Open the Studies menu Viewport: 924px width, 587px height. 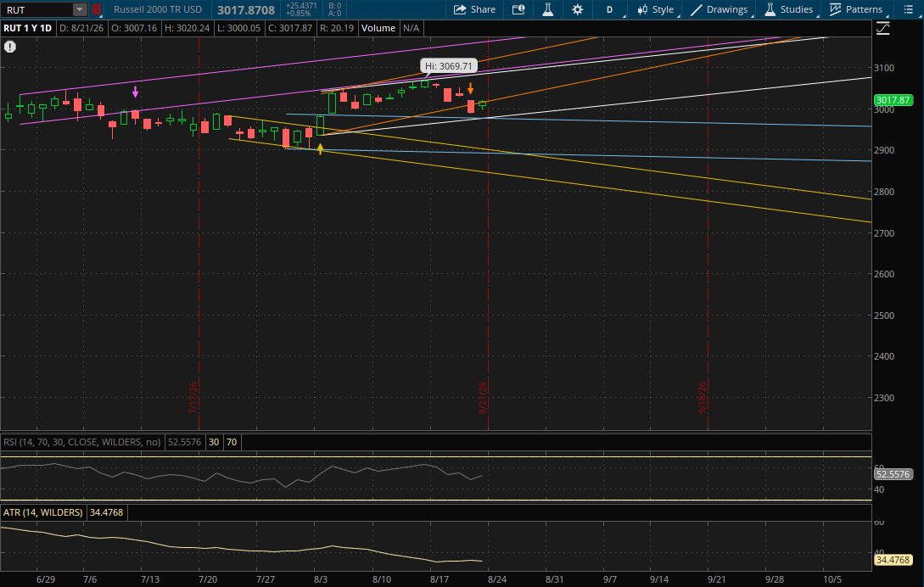tap(789, 9)
